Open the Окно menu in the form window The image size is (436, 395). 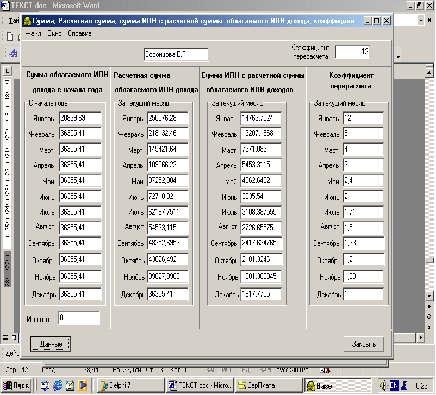coord(54,34)
